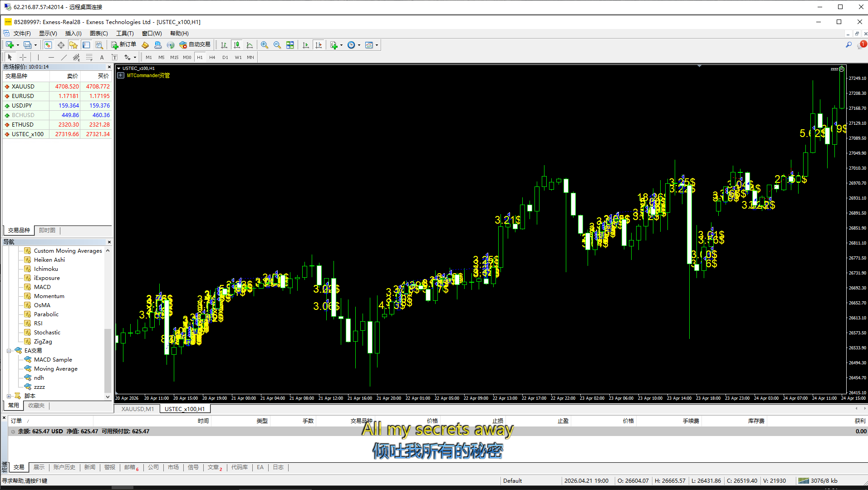Click the 新订单 new order button

click(124, 45)
